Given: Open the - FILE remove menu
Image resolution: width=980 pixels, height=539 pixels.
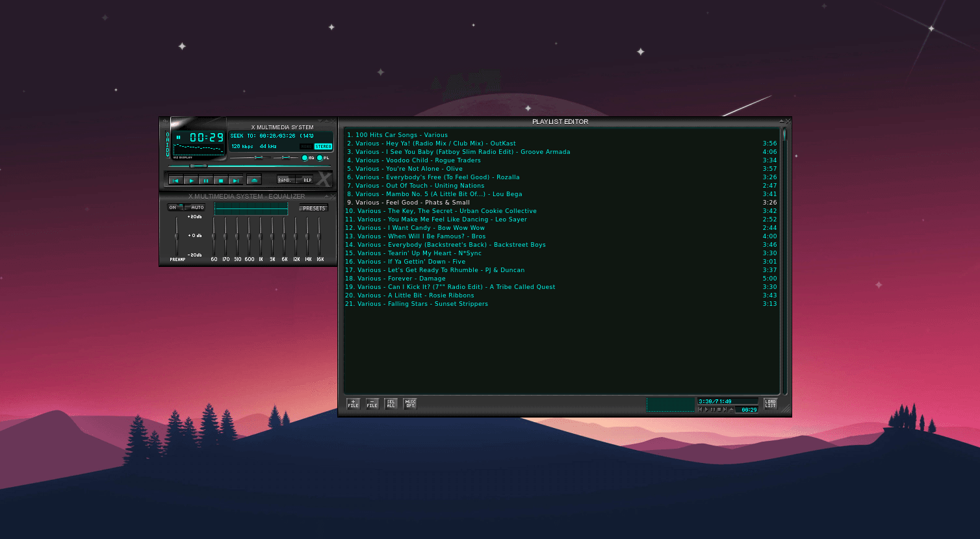Looking at the screenshot, I should tap(372, 403).
